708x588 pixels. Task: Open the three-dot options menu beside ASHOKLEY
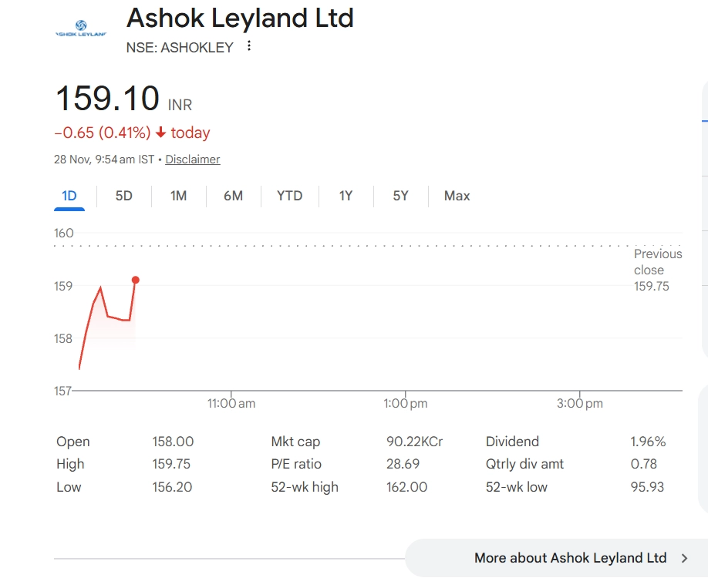pos(248,46)
